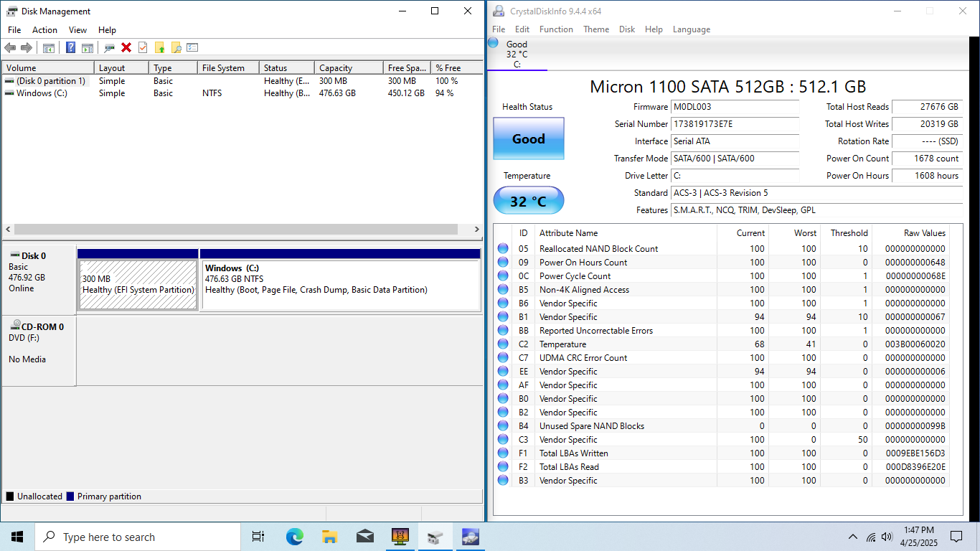This screenshot has height=551, width=980.
Task: Click the Forward arrow in Disk Management toolbar
Action: [27, 47]
